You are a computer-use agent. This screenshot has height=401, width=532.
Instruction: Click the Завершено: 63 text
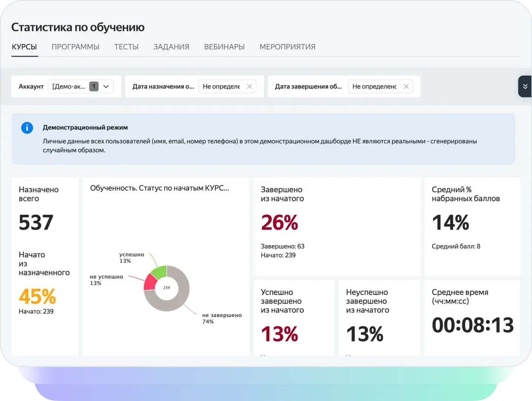tap(283, 246)
